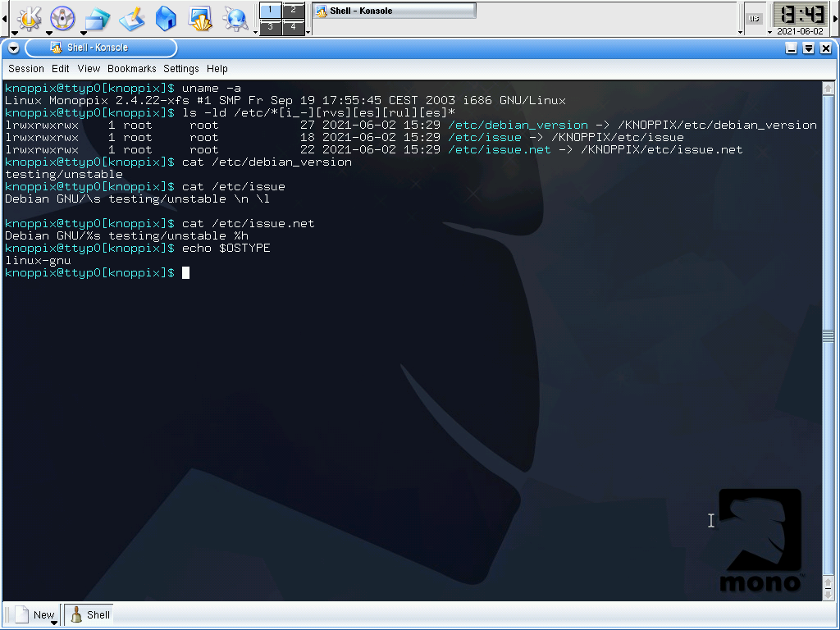Click the Shell - Konsole taskbar entry
Screen dimensions: 840x630
[395, 11]
